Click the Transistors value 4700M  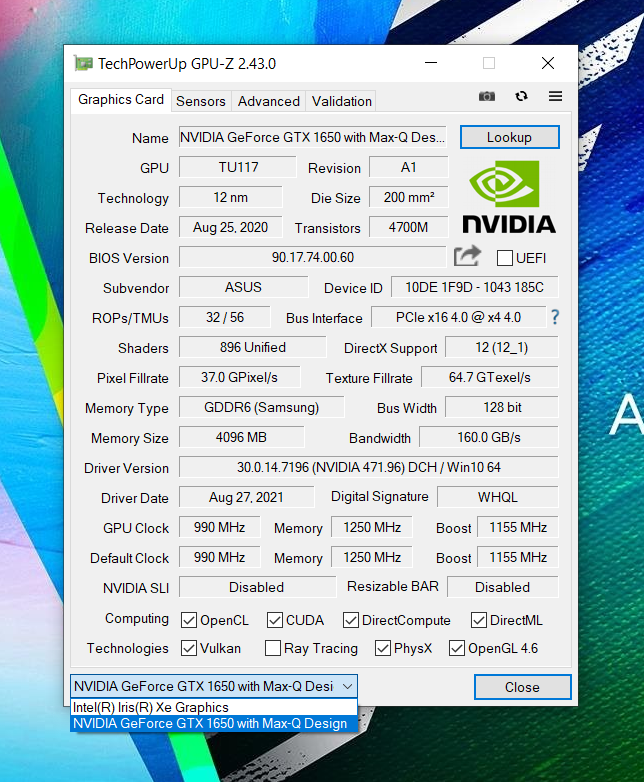pyautogui.click(x=409, y=227)
